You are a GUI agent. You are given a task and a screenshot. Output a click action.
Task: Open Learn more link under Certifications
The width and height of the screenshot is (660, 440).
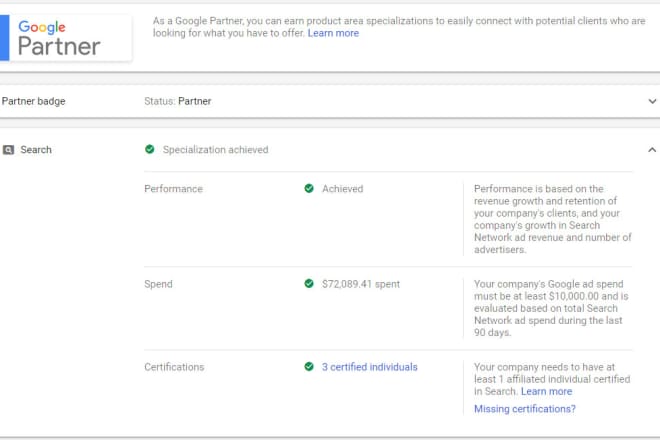point(546,391)
